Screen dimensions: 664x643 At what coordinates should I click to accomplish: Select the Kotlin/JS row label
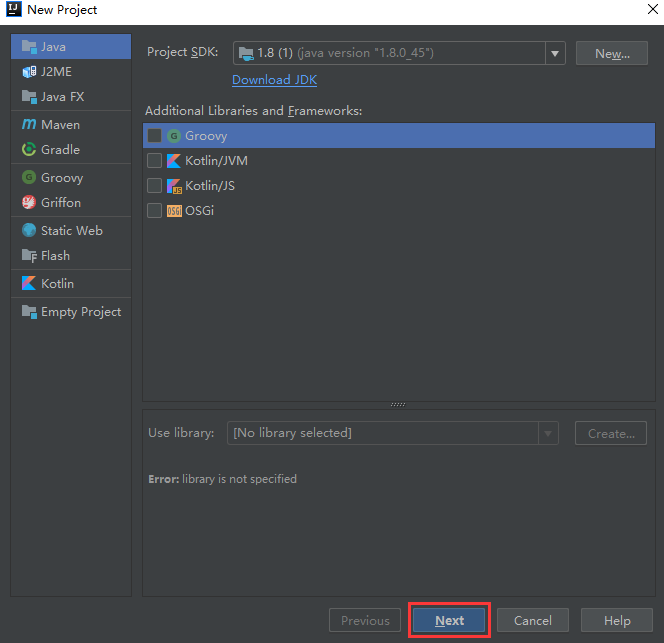pyautogui.click(x=210, y=186)
